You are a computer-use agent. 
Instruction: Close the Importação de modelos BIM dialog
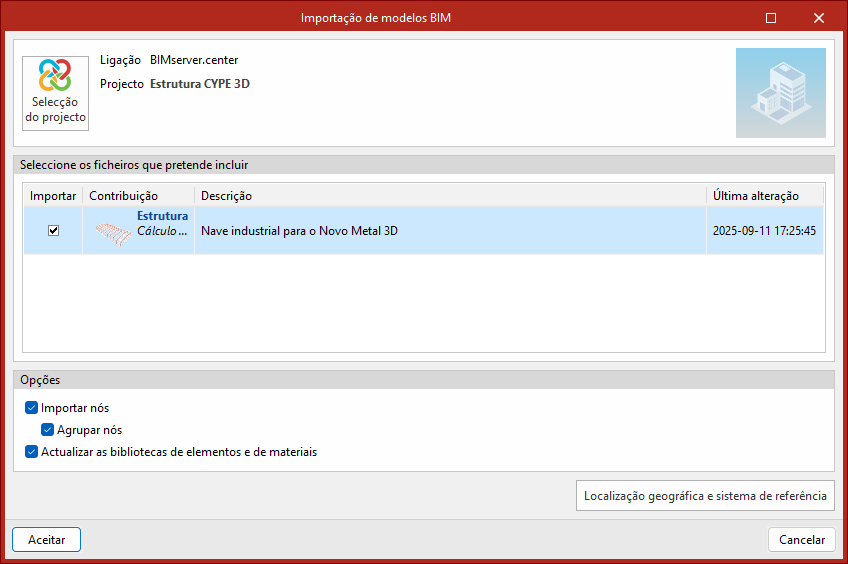point(819,18)
